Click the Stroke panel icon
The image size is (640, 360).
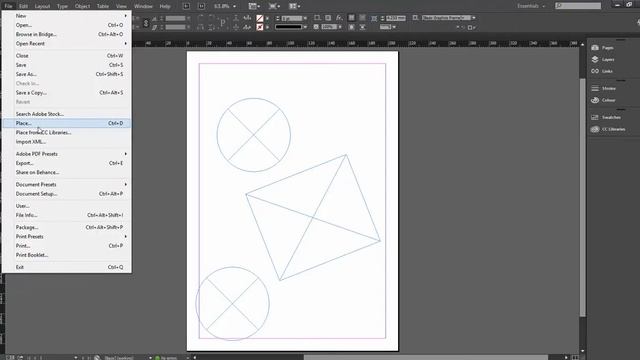pyautogui.click(x=595, y=89)
